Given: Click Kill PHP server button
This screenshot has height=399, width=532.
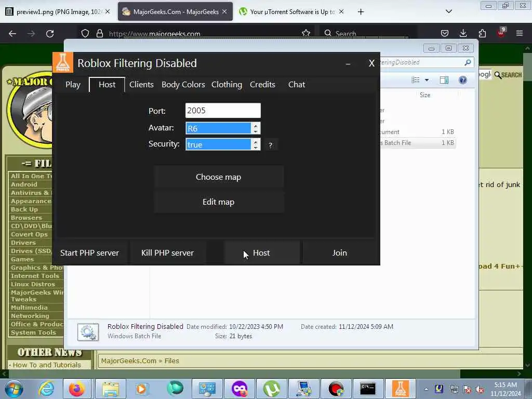Looking at the screenshot, I should (167, 253).
